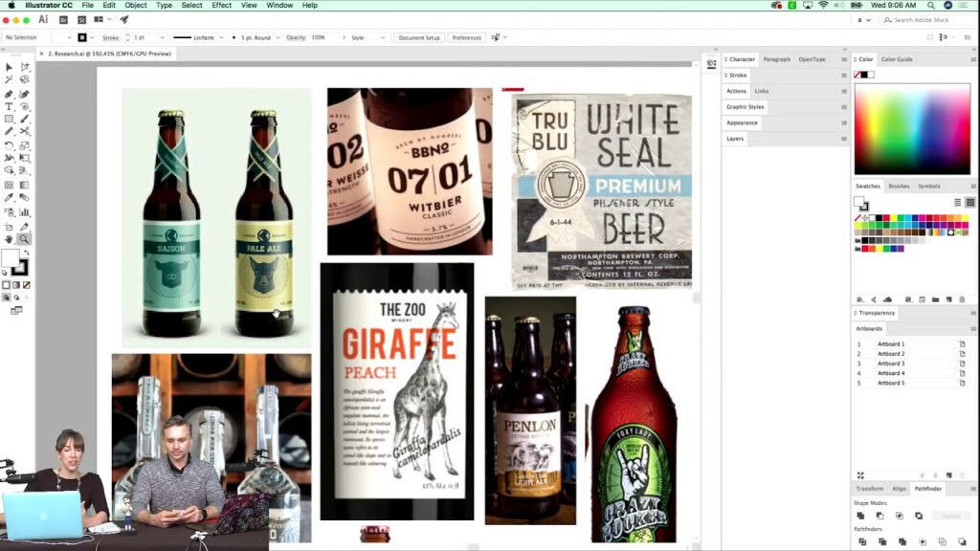This screenshot has height=551, width=980.
Task: Select the Magic Wand tool
Action: coord(9,80)
